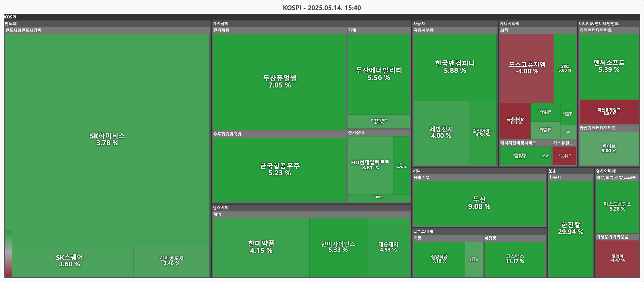644x282 pixels.
Task: Select the 게임엔터테인먼트 subsector header
Action: [x=609, y=30]
